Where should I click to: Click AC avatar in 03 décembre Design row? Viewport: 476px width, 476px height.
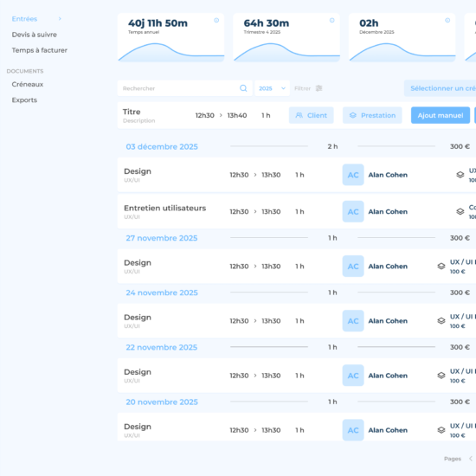coord(353,175)
